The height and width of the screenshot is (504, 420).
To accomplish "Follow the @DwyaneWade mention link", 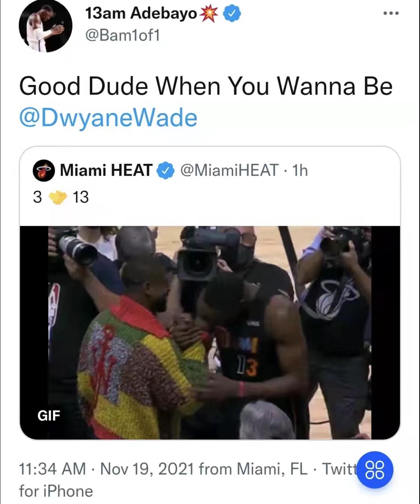I will [x=108, y=118].
